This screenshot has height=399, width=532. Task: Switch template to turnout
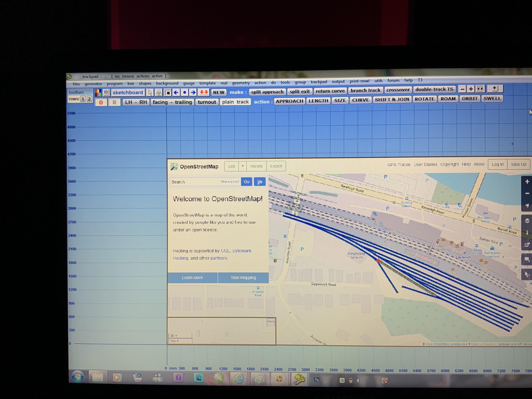[207, 102]
